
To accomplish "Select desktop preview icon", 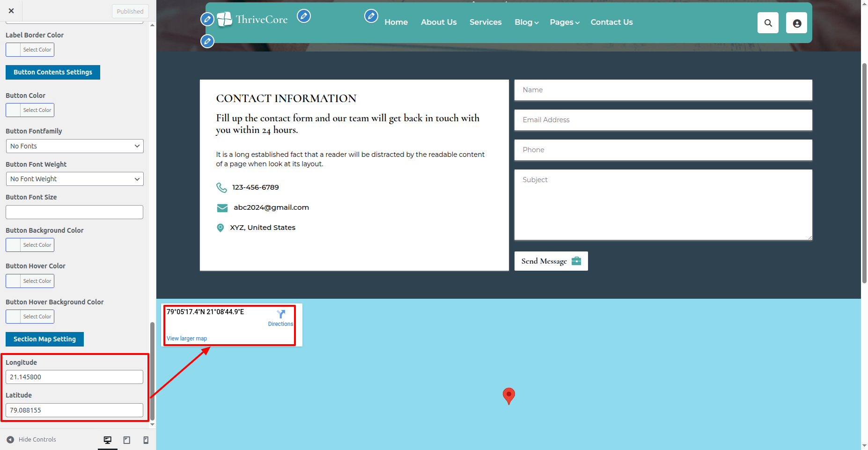I will (108, 440).
